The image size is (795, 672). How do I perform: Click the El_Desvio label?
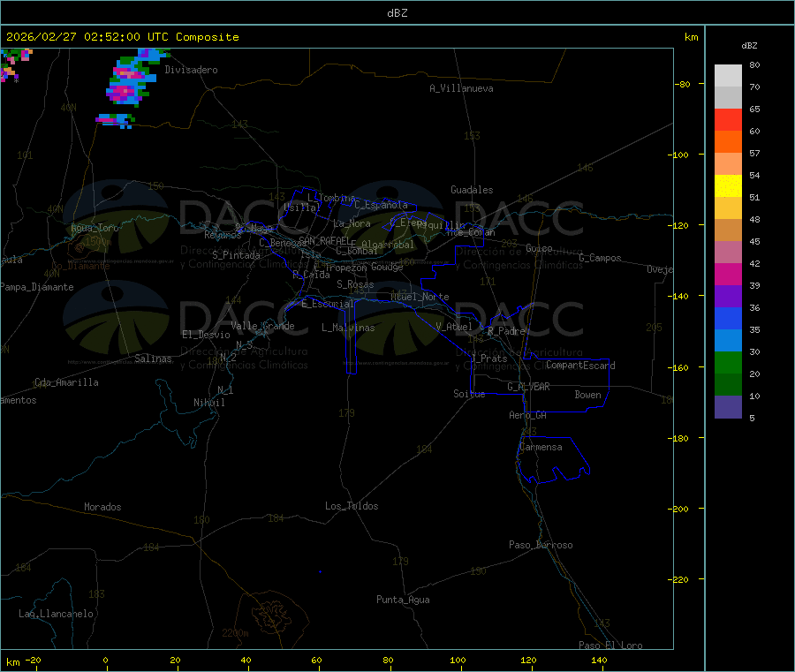tap(206, 335)
